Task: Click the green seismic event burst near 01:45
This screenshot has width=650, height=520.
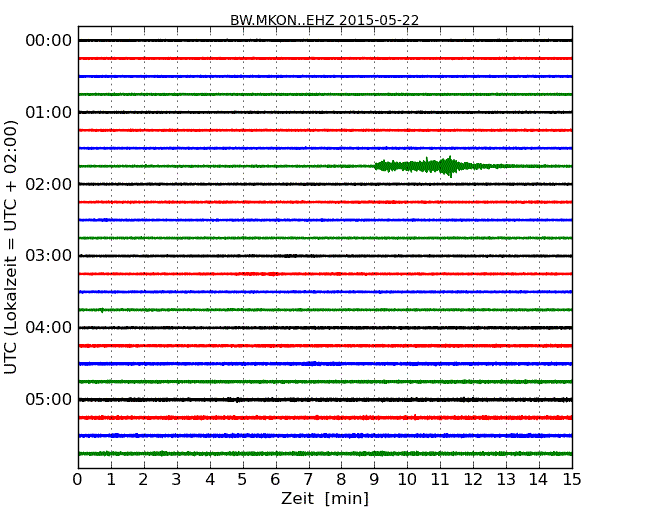Action: coord(439,166)
